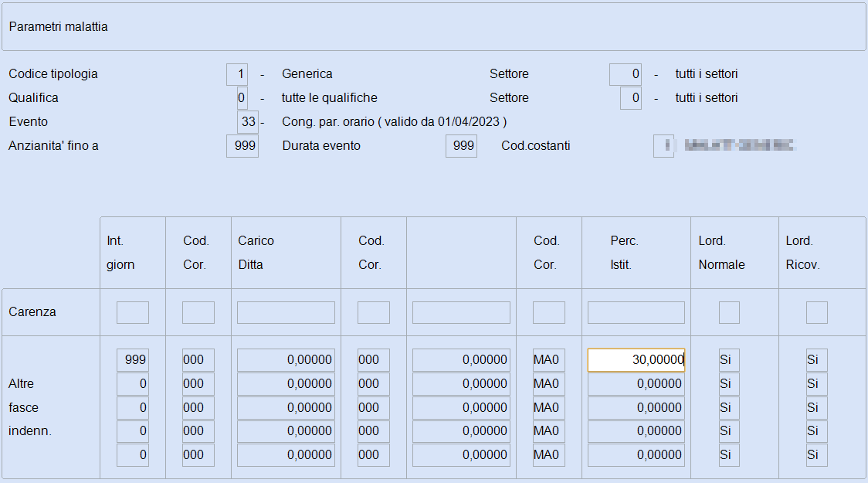Focus the Evento field containing 33
The width and height of the screenshot is (868, 483).
tap(247, 122)
